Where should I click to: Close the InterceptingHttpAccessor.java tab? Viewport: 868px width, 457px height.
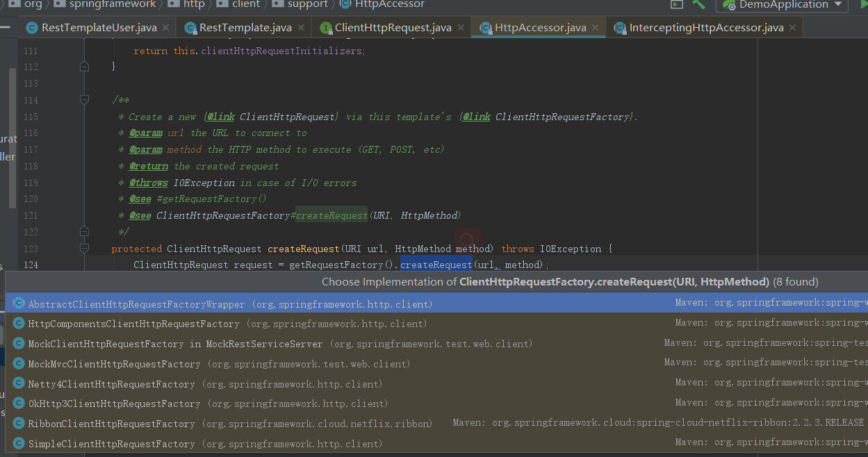click(793, 28)
